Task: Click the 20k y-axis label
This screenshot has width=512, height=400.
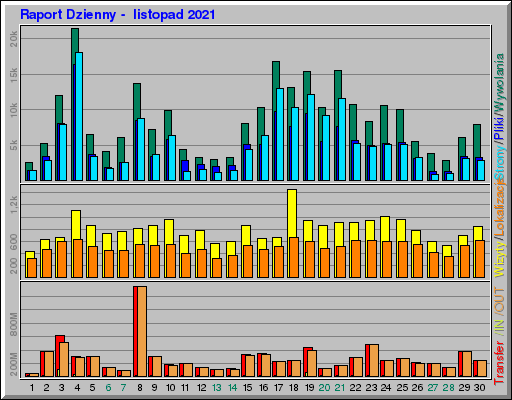Action: click(14, 38)
